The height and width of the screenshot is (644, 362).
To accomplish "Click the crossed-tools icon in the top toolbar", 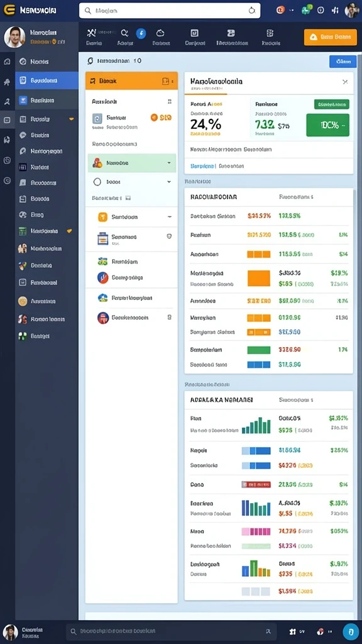I will (92, 33).
